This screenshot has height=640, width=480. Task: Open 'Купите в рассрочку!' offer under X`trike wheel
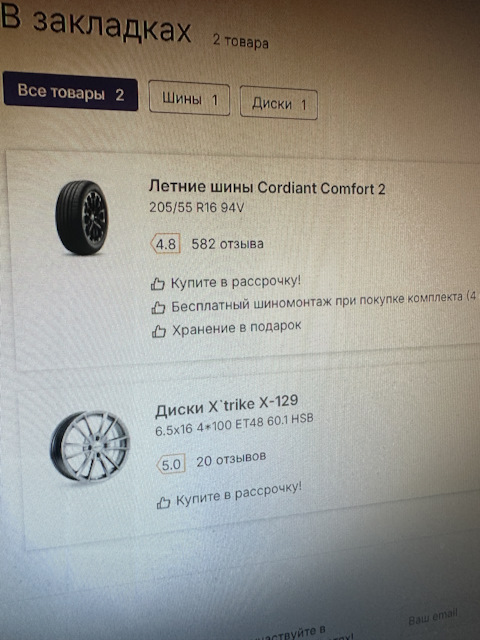pyautogui.click(x=239, y=493)
